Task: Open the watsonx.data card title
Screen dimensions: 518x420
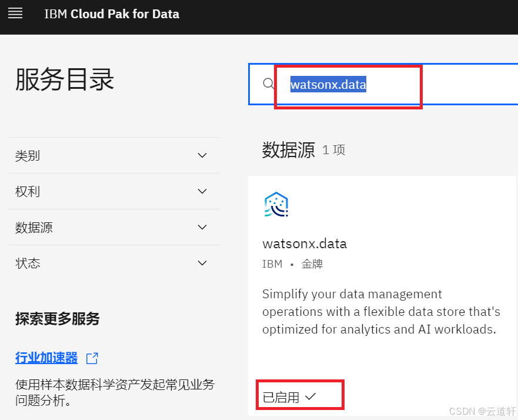Action: 304,244
